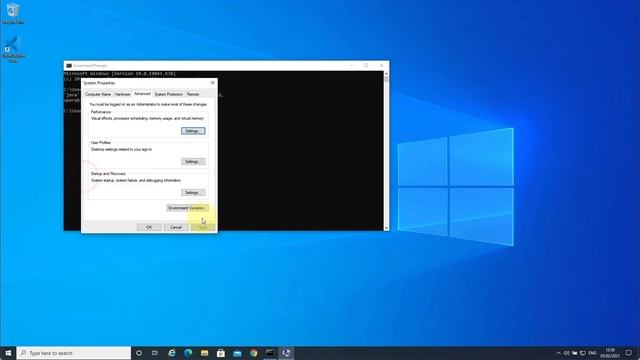Open the Visual Studio Code desktop shortcut
Viewport: 640px width, 360px height.
coord(13,50)
